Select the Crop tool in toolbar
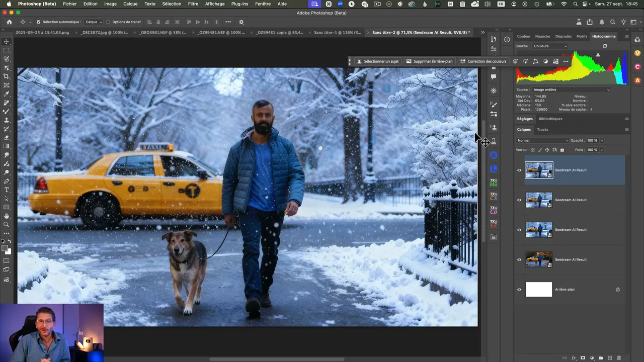The width and height of the screenshot is (644, 362). tap(7, 76)
